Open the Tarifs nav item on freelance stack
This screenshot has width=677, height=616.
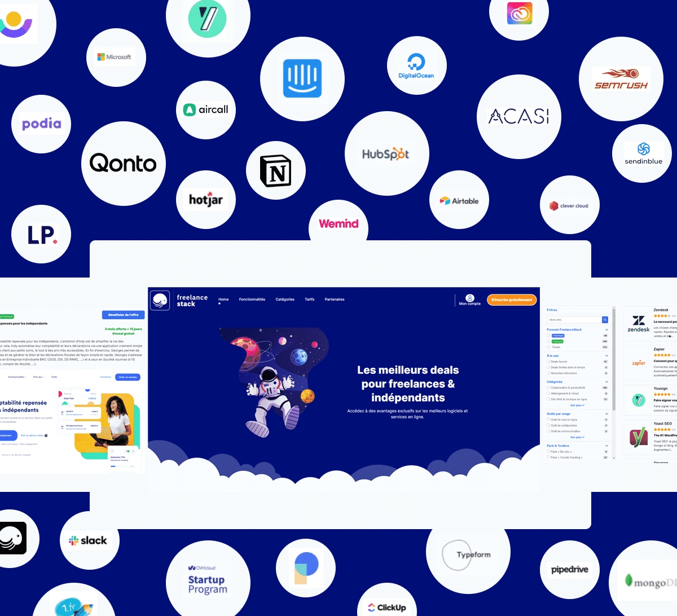(x=310, y=300)
